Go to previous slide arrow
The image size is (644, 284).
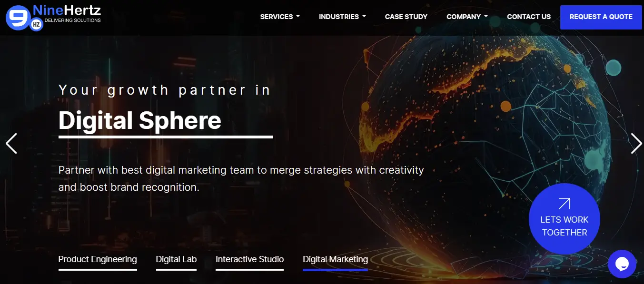[x=11, y=143]
